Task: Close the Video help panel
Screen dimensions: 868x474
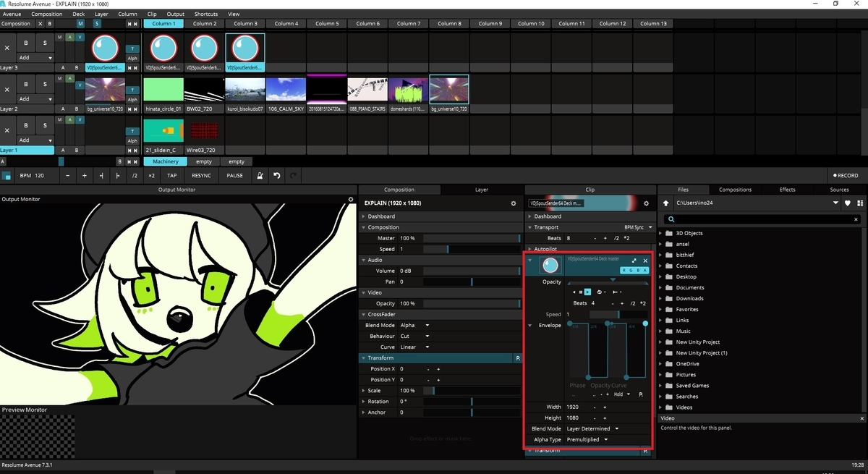Action: pyautogui.click(x=862, y=418)
